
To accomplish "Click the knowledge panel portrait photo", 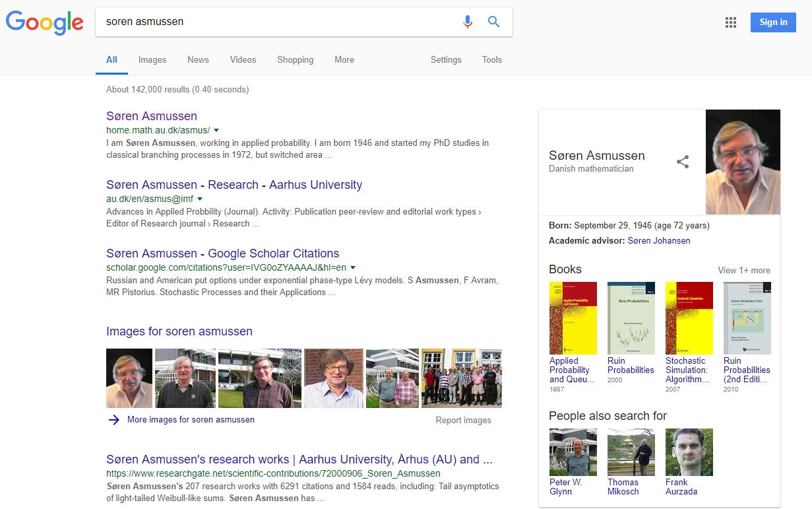I will 743,162.
